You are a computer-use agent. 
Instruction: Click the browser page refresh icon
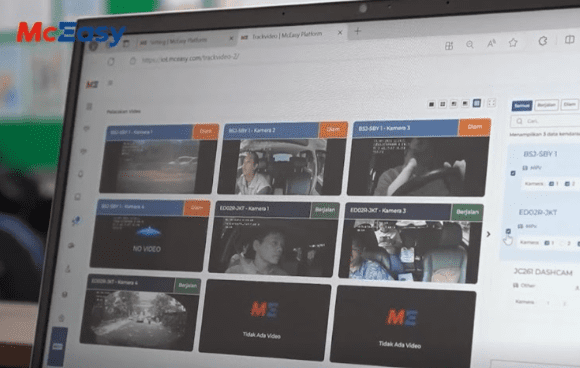point(111,62)
